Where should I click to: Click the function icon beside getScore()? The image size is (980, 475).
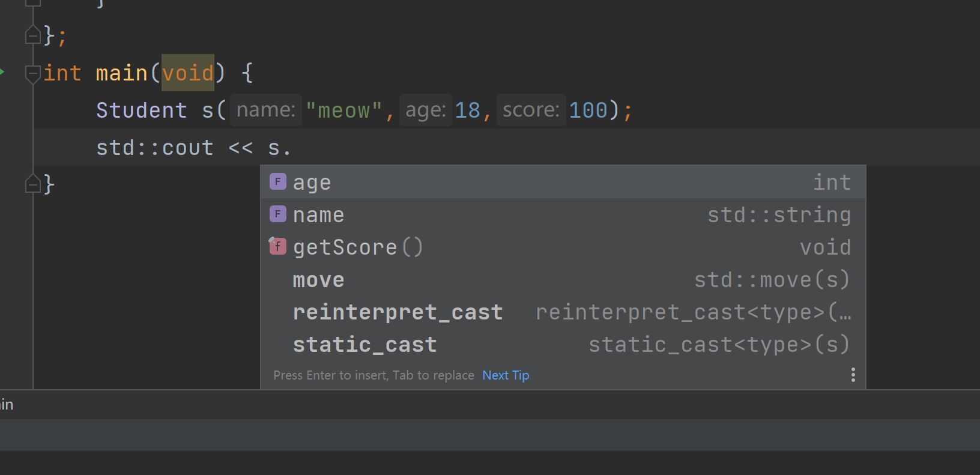tap(277, 246)
